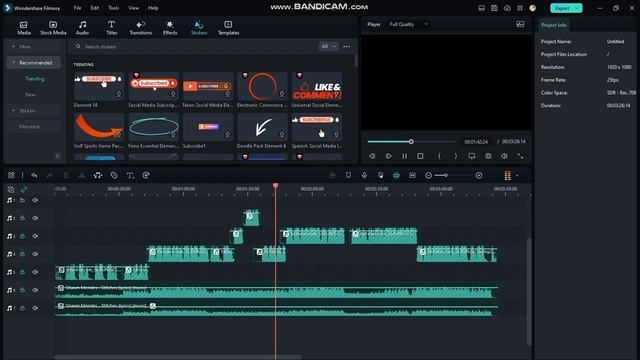Click the player progress slider handle
The height and width of the screenshot is (360, 640).
(x=411, y=142)
